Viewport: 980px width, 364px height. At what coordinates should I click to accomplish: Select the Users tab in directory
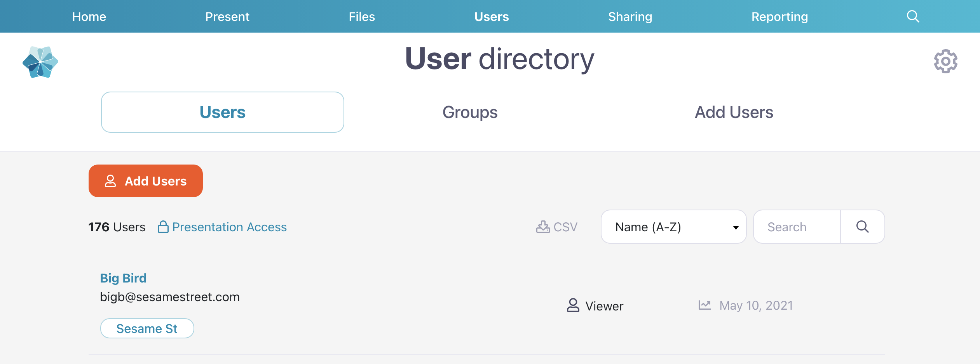click(222, 112)
